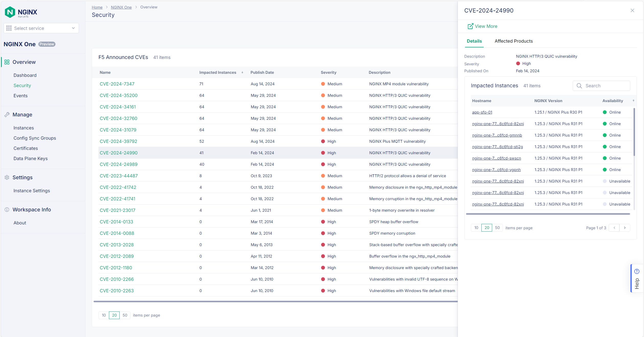This screenshot has width=644, height=337.
Task: Click the Manage wrench icon
Action: click(7, 115)
